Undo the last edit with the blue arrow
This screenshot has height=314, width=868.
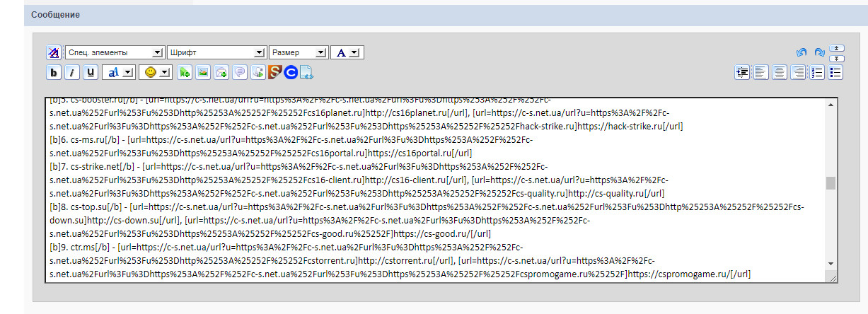click(802, 53)
